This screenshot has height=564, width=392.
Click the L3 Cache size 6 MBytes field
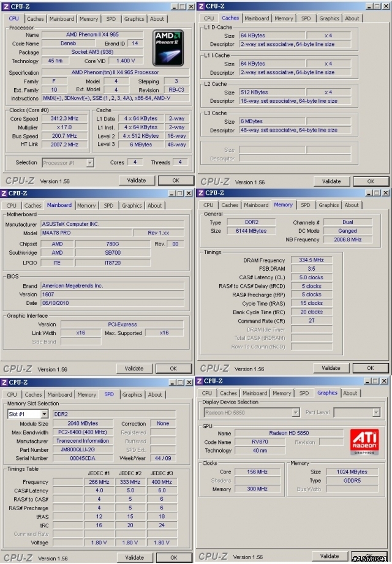(272, 121)
